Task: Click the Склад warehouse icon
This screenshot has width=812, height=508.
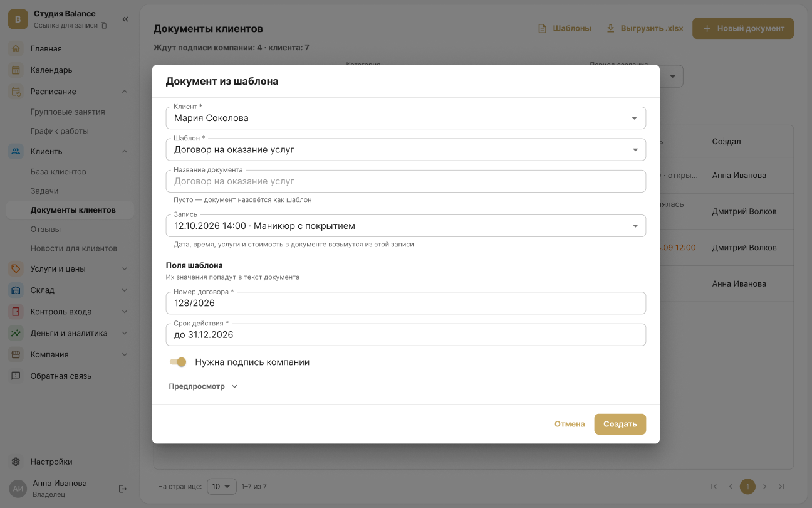Action: tap(16, 290)
